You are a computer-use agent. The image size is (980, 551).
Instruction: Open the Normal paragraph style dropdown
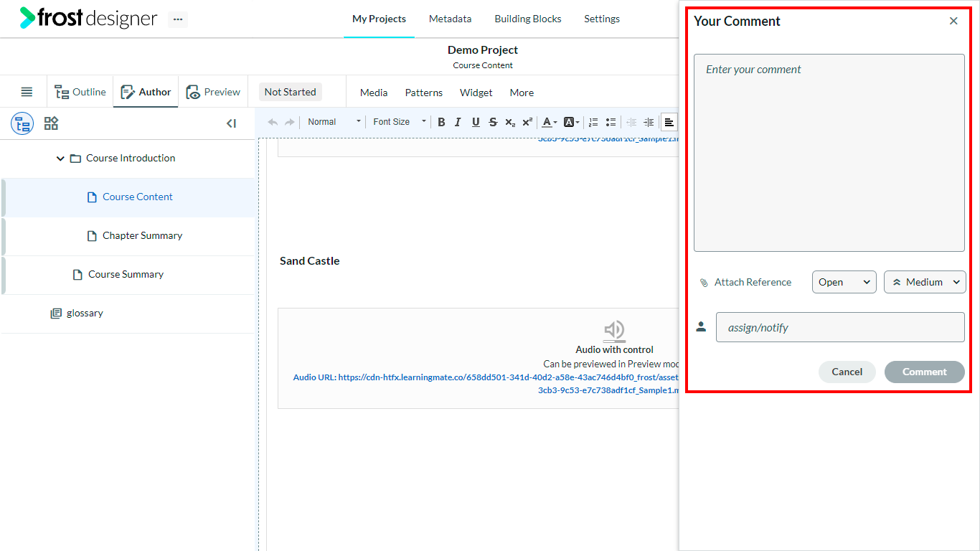[x=334, y=122]
